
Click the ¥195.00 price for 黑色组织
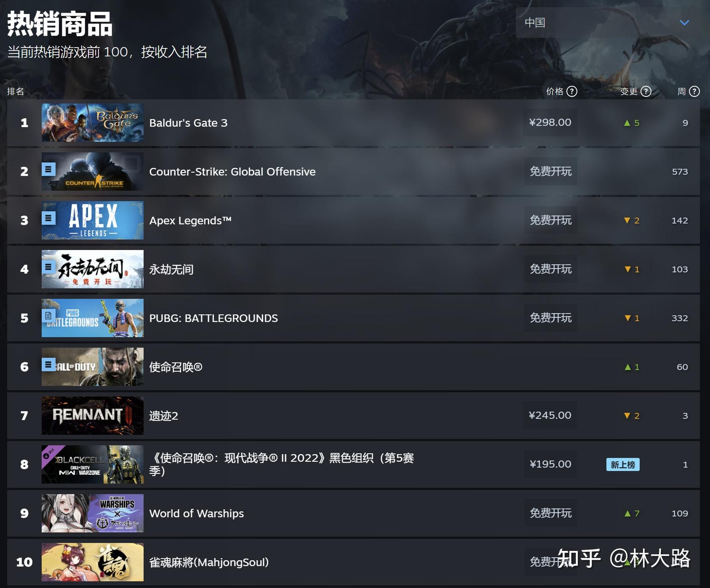click(550, 464)
